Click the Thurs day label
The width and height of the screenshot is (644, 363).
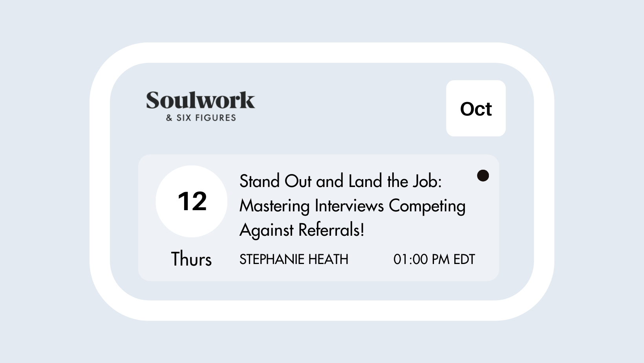pos(191,259)
